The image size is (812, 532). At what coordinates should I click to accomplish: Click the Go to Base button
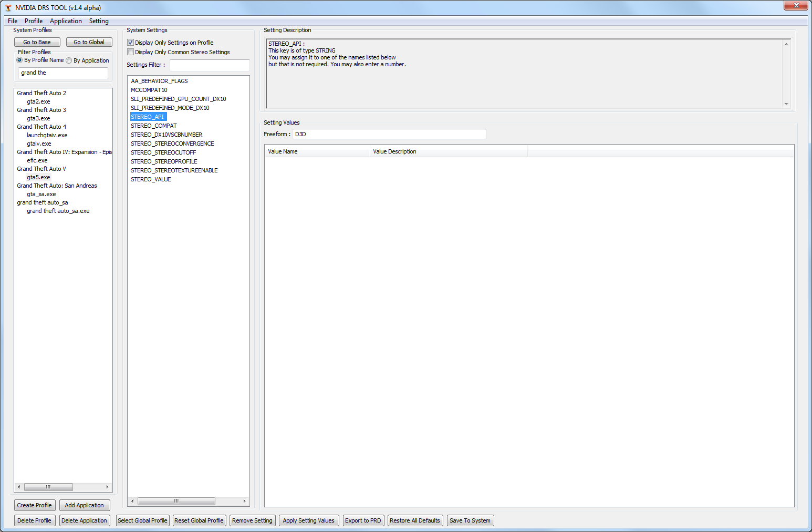click(37, 42)
